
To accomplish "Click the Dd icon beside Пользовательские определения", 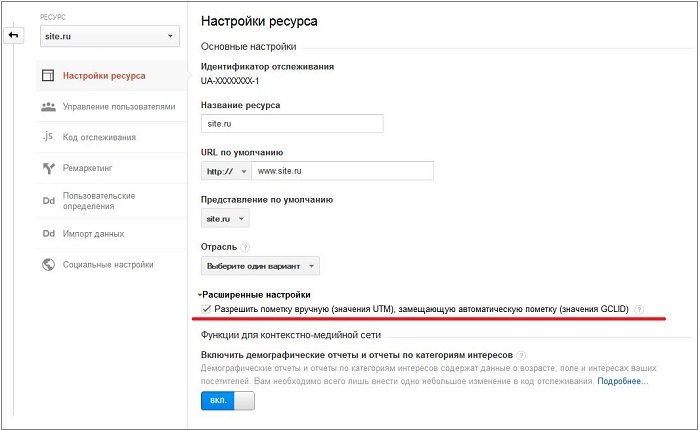I will pyautogui.click(x=47, y=201).
